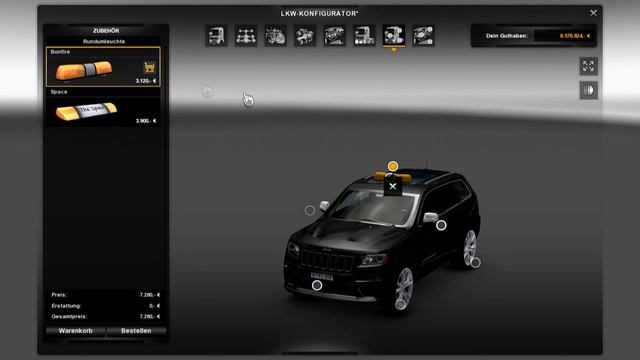This screenshot has height=360, width=640.
Task: Select the right mirror accessory node
Action: click(x=441, y=225)
